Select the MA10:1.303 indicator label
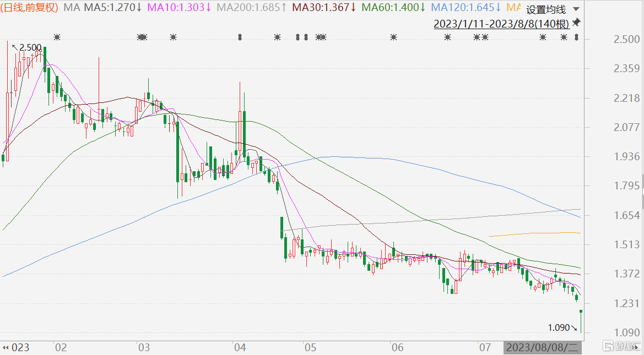Image resolution: width=644 pixels, height=355 pixels. (179, 7)
